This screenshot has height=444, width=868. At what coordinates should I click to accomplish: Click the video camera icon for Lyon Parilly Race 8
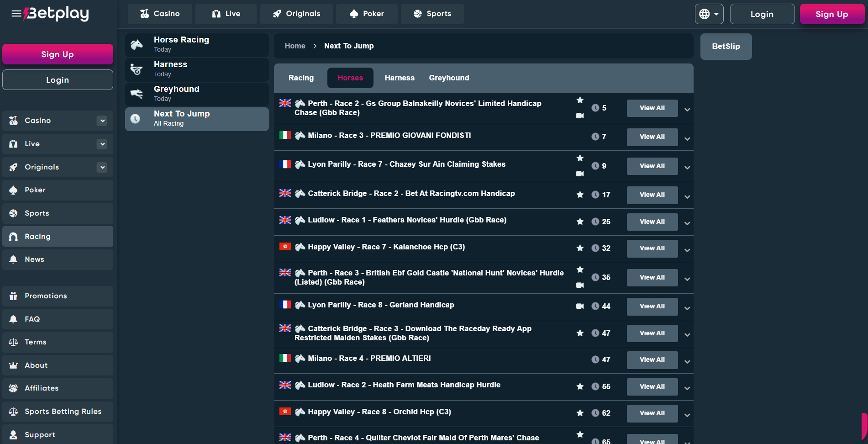tap(580, 306)
